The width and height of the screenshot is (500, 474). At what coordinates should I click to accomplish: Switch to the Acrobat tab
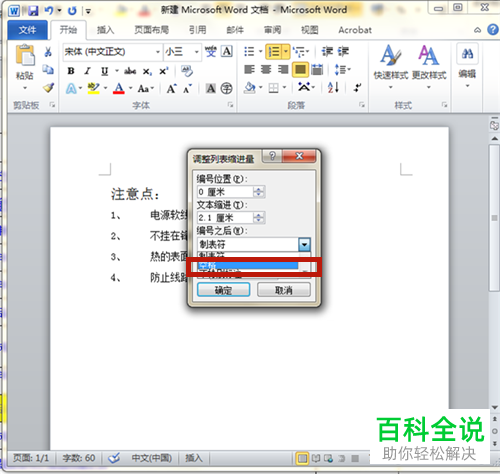355,30
